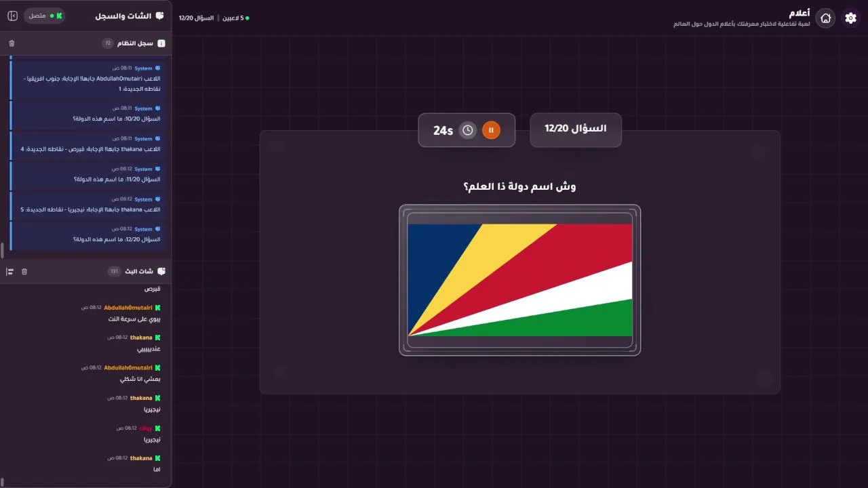The image size is (868, 488).
Task: Click the شات البث chat icon
Action: point(161,271)
